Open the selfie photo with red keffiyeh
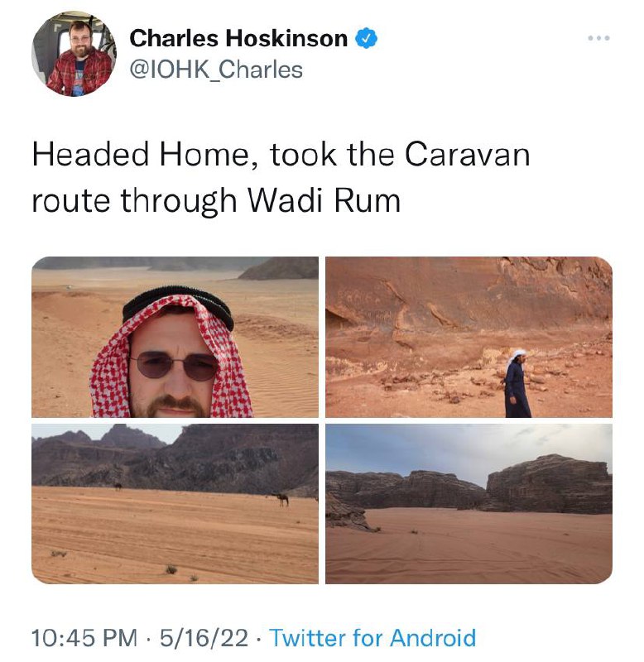The image size is (644, 662). [175, 337]
